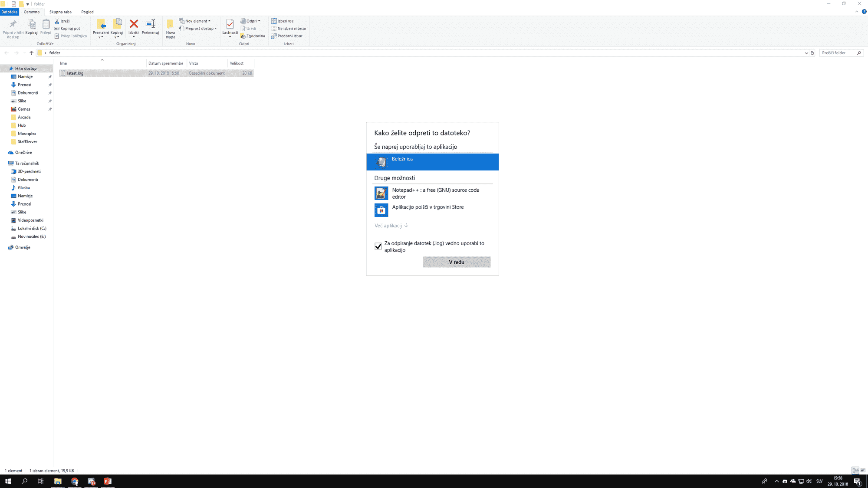
Task: Open Chrome from the taskbar
Action: point(75,481)
